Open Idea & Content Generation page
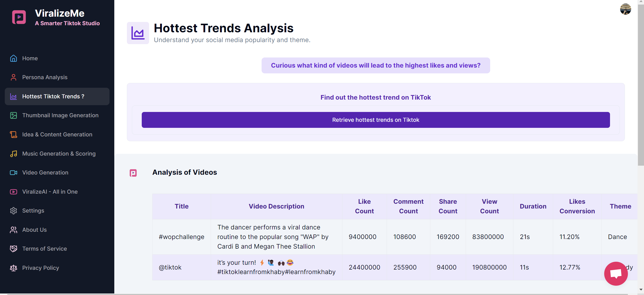 click(x=57, y=134)
